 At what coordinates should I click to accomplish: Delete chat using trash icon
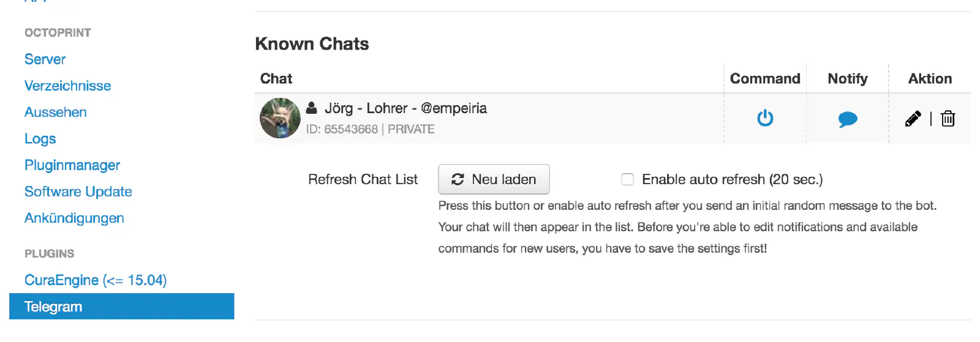click(948, 118)
